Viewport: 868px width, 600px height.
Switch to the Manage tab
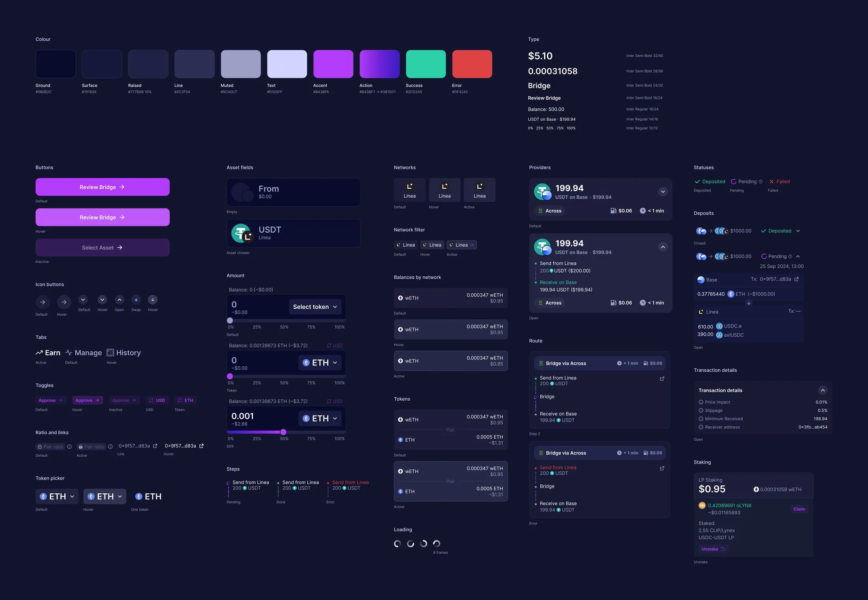tap(83, 352)
